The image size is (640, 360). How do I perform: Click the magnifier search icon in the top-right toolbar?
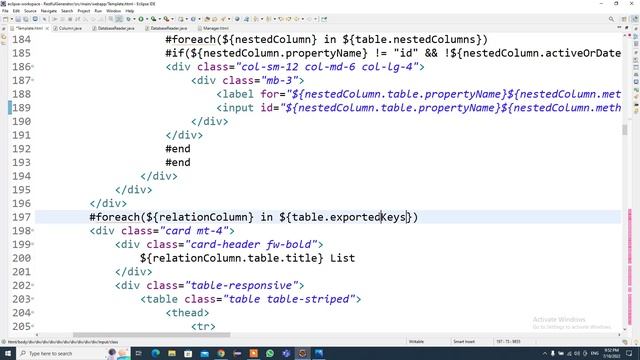[611, 19]
